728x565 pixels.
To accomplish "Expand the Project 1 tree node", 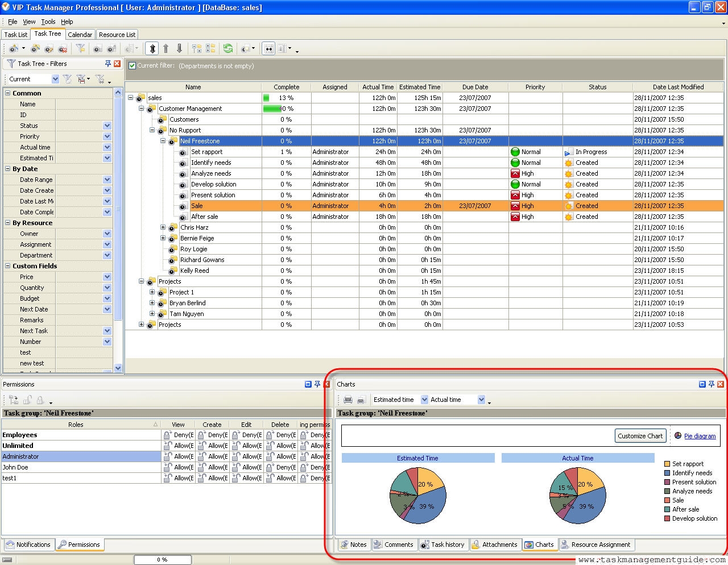I will [152, 292].
